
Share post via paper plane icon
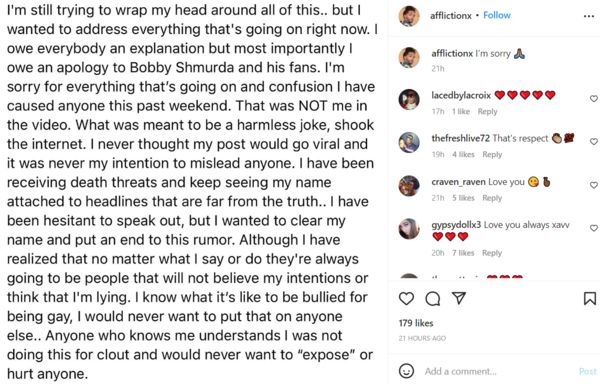point(458,298)
